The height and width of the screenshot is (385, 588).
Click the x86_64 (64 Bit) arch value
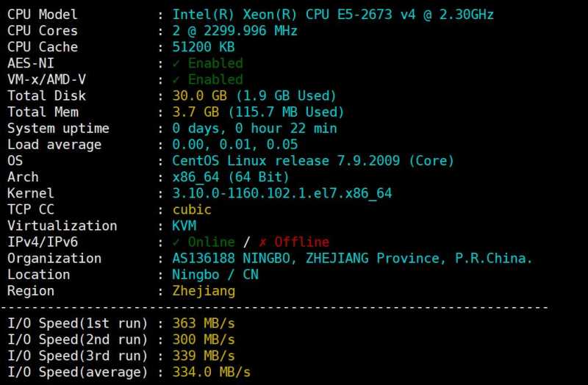pos(231,177)
